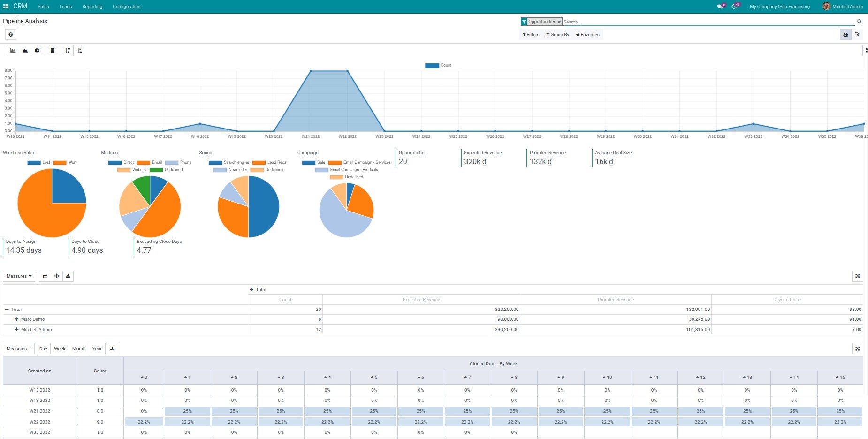The height and width of the screenshot is (439, 868).
Task: Open the Configuration menu
Action: click(126, 6)
